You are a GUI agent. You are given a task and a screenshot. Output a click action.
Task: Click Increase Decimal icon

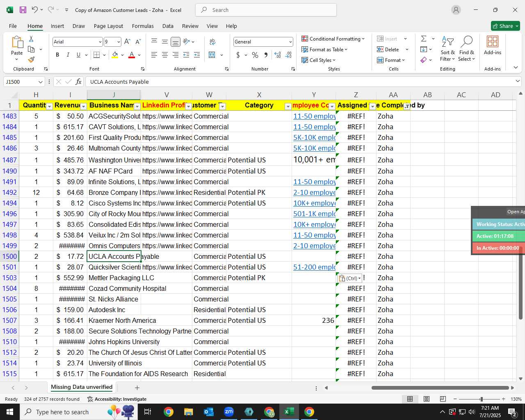pyautogui.click(x=278, y=55)
